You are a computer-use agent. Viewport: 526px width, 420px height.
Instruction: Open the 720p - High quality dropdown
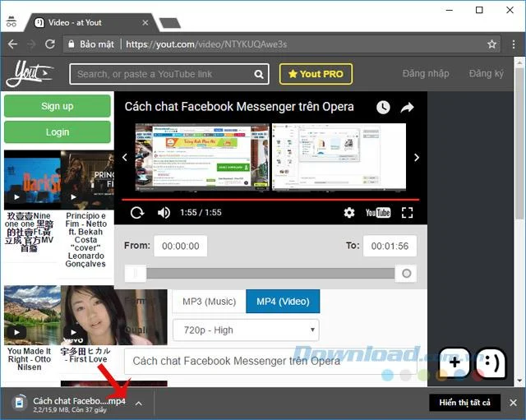246,330
